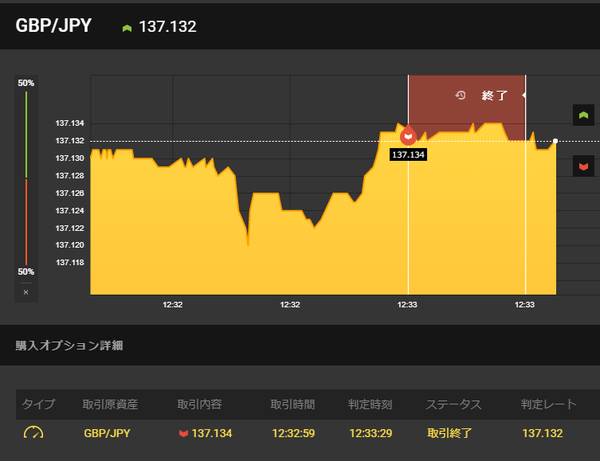Click the 判定時刻 column header
This screenshot has height=461, width=600.
tap(370, 404)
